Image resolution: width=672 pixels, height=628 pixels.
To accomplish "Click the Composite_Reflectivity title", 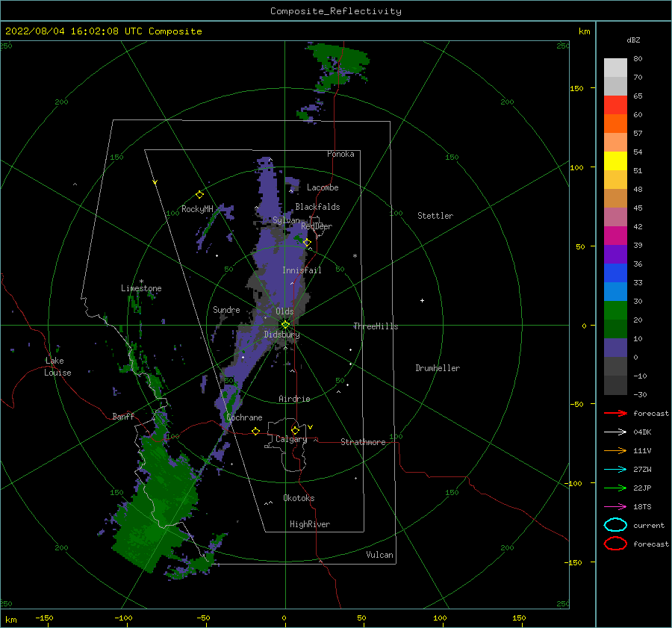I will pyautogui.click(x=336, y=11).
